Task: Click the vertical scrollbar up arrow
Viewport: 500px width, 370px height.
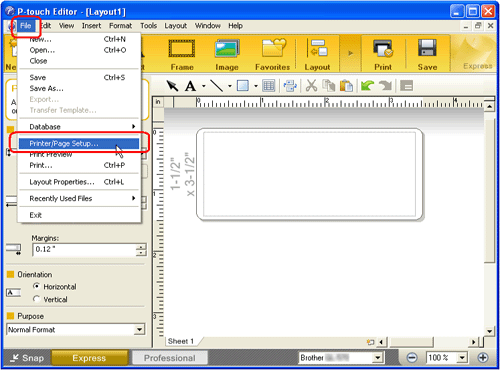Action: [489, 107]
